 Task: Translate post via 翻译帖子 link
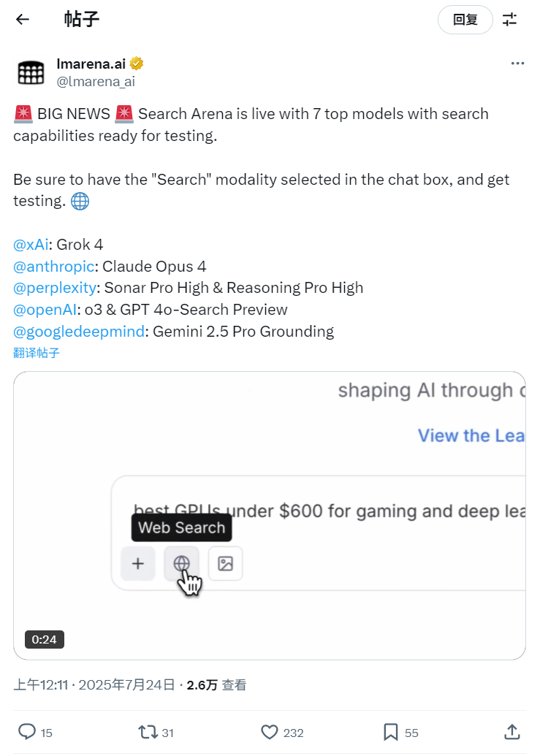point(37,353)
